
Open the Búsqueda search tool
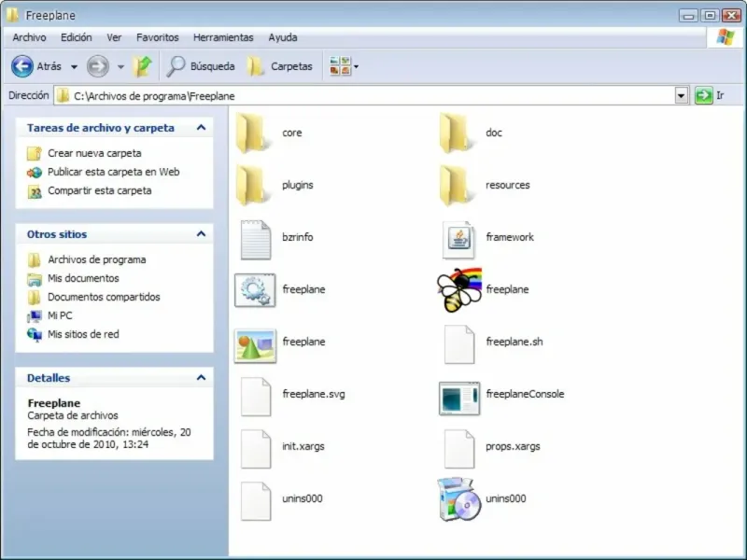(201, 66)
